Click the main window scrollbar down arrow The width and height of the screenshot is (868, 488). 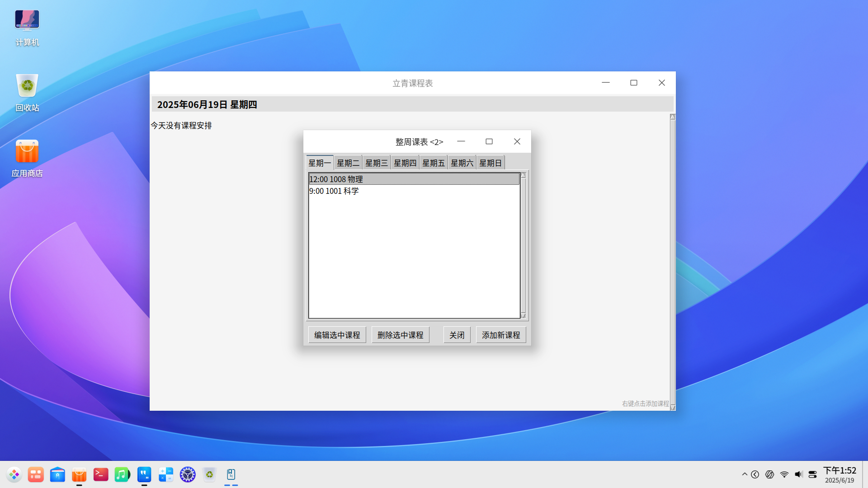(x=673, y=408)
